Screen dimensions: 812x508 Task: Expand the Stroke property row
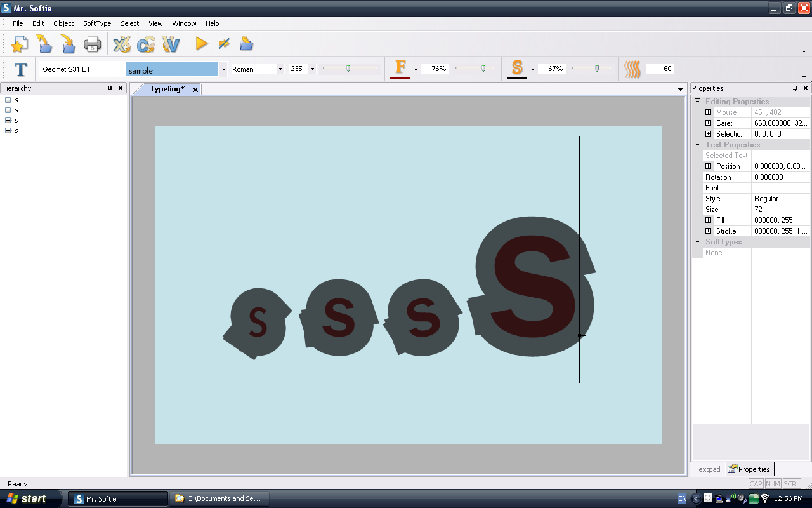tap(709, 231)
